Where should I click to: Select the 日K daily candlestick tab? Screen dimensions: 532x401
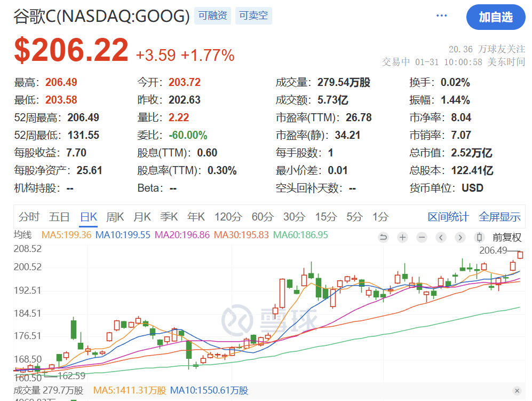click(x=89, y=217)
